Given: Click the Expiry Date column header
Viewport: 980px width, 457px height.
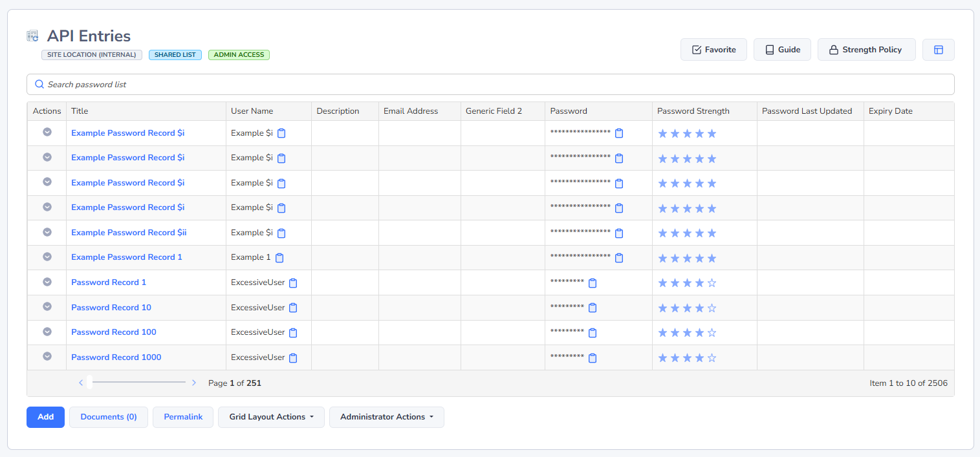Looking at the screenshot, I should [890, 111].
